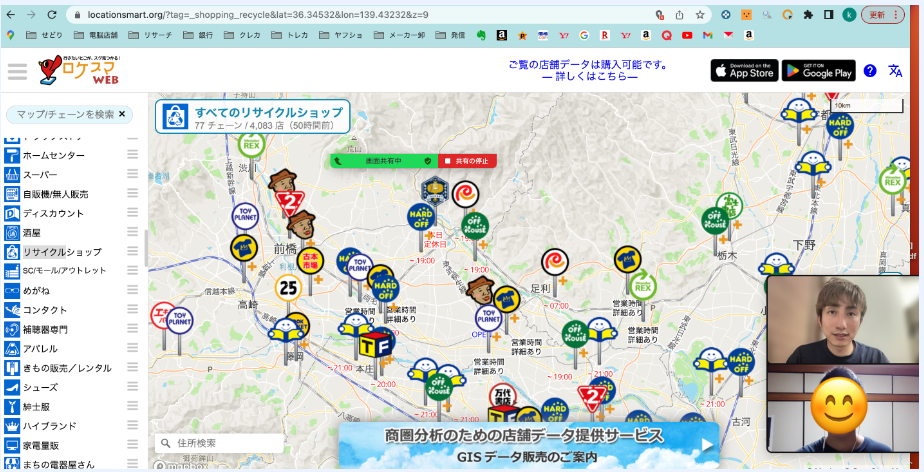924x472 pixels.
Task: Select the 酒屋 category icon
Action: 12,233
